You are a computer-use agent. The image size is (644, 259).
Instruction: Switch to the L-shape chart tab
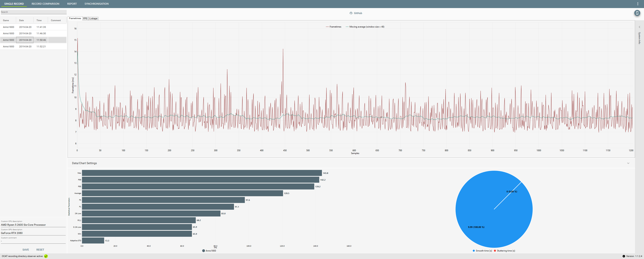93,19
